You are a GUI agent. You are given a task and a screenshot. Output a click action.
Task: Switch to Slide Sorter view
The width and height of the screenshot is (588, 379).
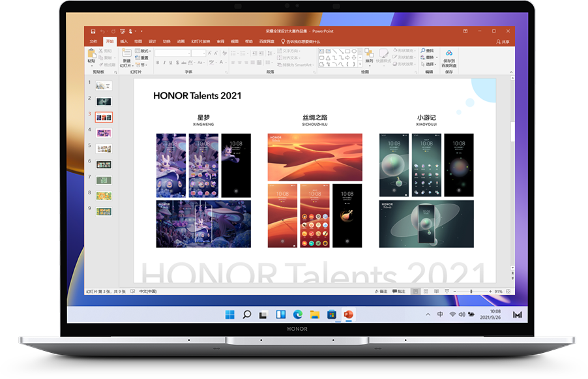[426, 291]
